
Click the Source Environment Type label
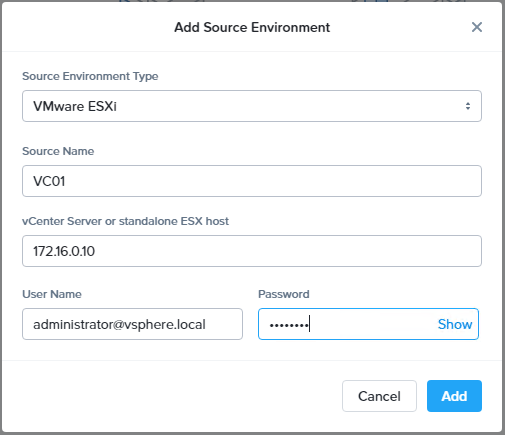[x=90, y=76]
